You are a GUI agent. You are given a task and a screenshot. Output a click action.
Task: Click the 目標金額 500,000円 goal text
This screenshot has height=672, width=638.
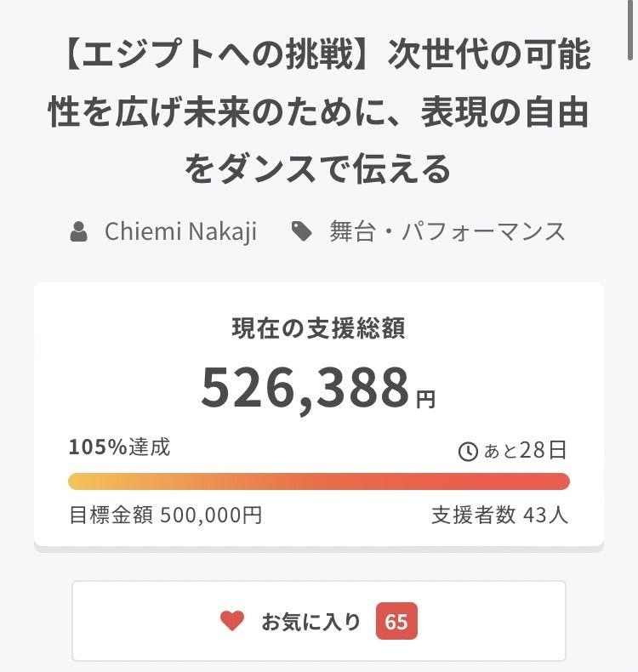(x=165, y=515)
